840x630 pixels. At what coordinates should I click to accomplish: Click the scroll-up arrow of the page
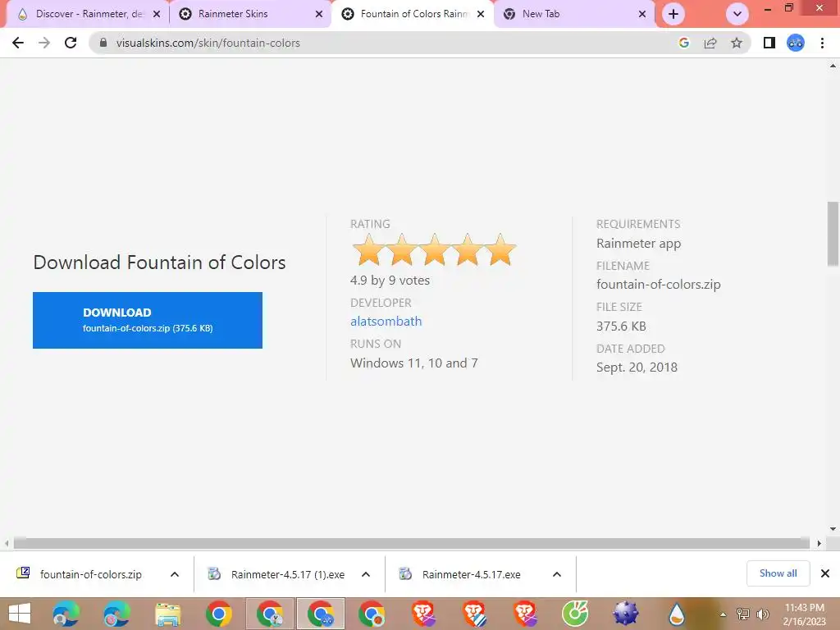click(x=833, y=66)
